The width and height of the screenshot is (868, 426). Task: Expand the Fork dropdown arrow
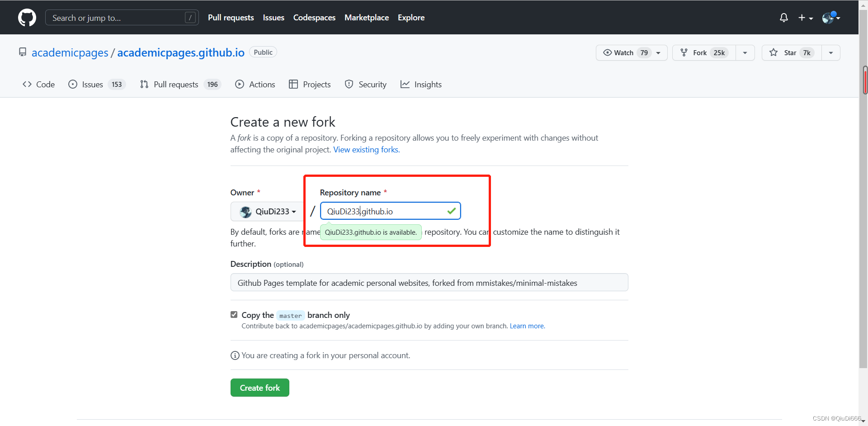pyautogui.click(x=745, y=53)
